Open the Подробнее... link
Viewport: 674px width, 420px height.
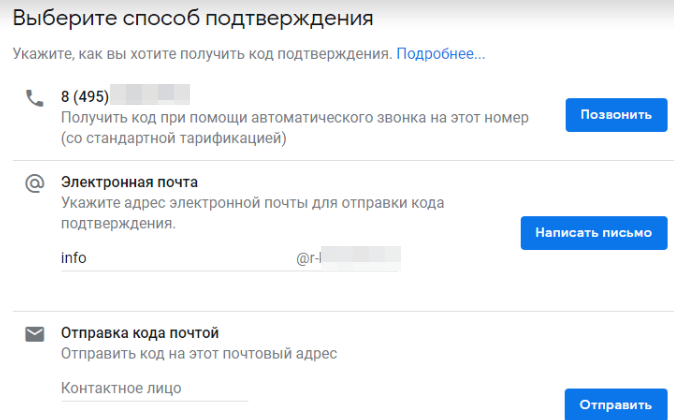[440, 54]
